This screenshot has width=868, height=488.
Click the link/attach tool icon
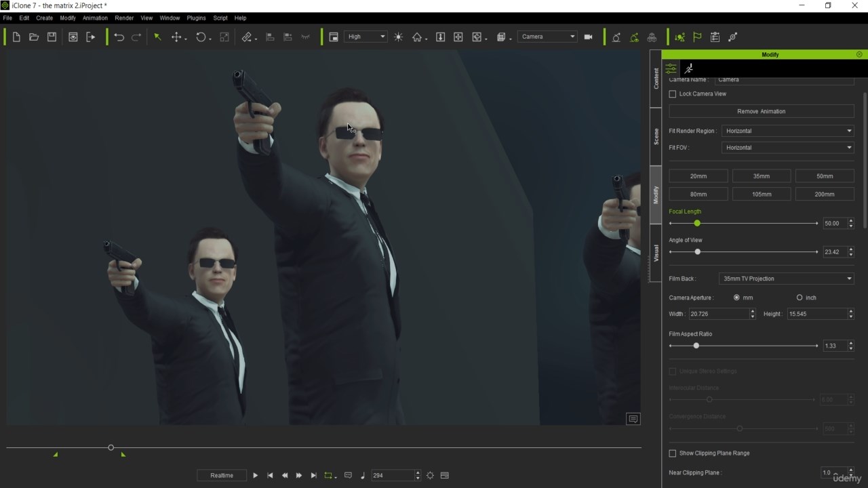coord(247,37)
